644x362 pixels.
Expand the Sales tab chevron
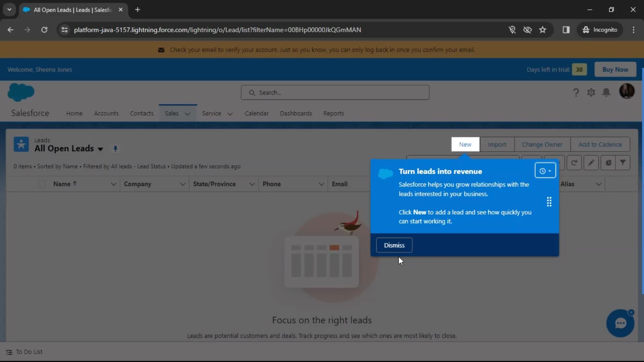188,114
